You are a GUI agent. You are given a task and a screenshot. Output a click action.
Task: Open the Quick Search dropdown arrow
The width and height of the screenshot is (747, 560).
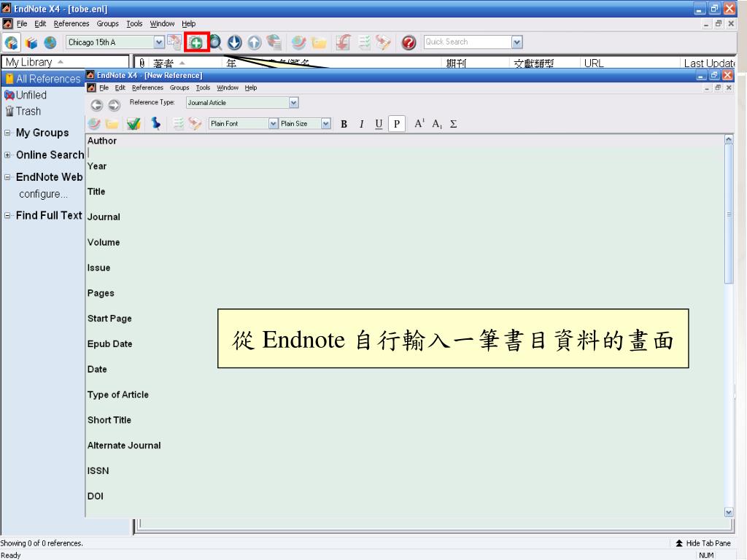click(517, 42)
